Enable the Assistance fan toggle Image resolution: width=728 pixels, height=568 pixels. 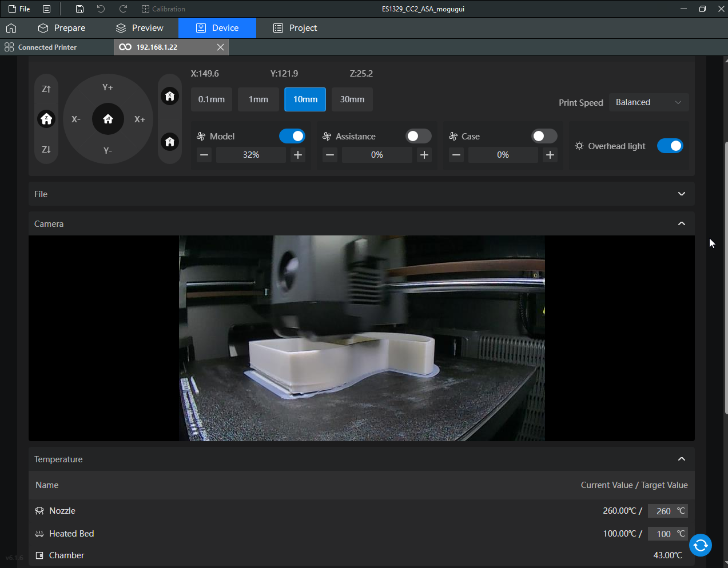418,136
